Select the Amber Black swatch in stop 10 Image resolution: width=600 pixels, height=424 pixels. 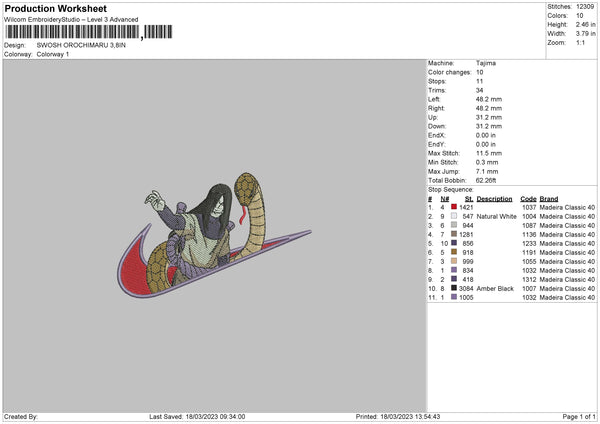[x=454, y=288]
